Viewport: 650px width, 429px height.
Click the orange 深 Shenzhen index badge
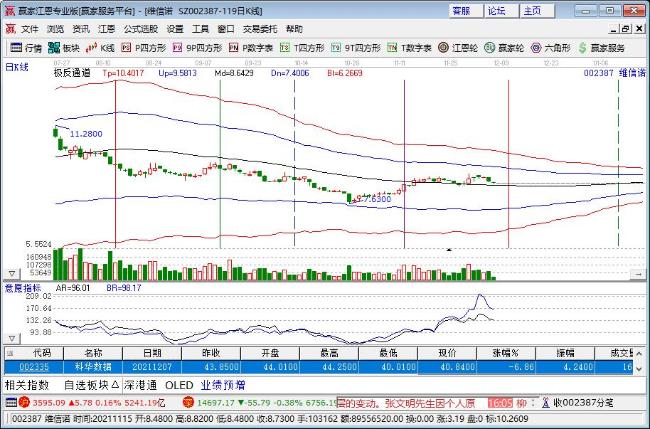[189, 402]
